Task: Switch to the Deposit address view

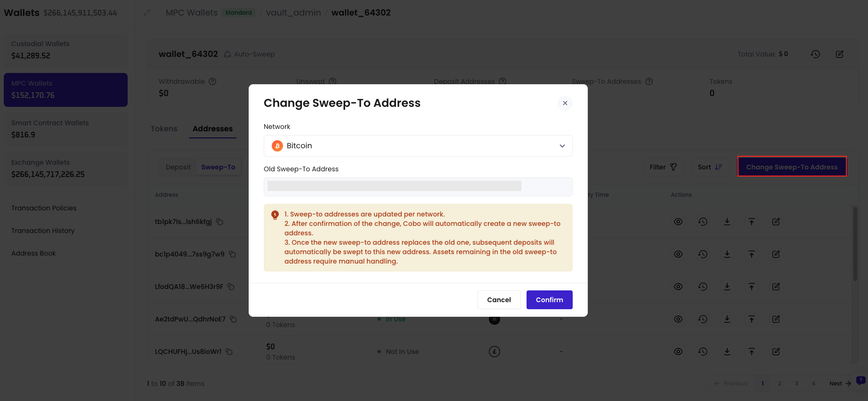Action: coord(178,167)
